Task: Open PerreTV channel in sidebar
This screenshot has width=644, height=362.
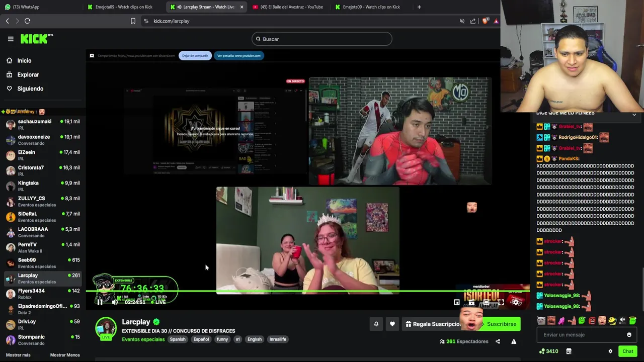Action: point(43,247)
